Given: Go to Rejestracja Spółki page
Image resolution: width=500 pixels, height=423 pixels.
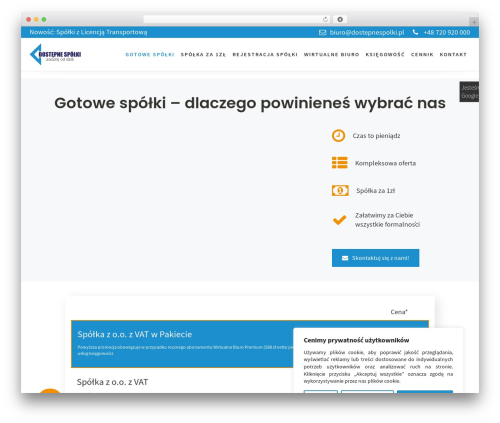Looking at the screenshot, I should click(x=265, y=55).
